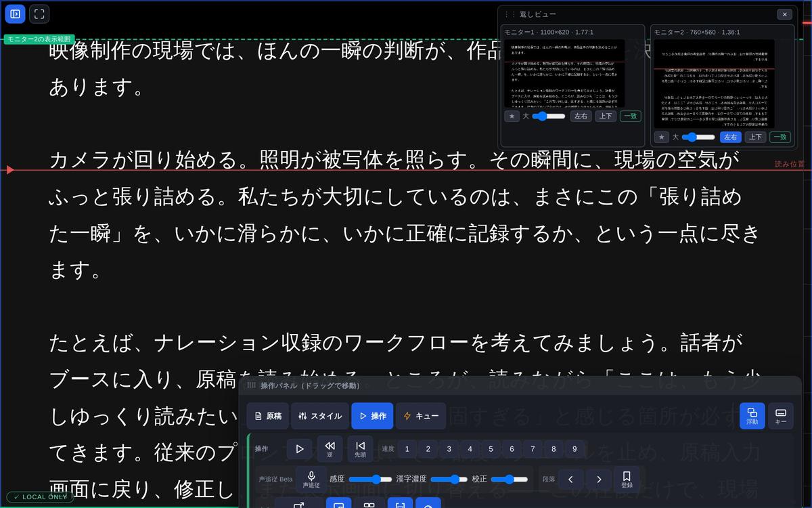Set speed to 3
The image size is (812, 508).
pos(449,448)
